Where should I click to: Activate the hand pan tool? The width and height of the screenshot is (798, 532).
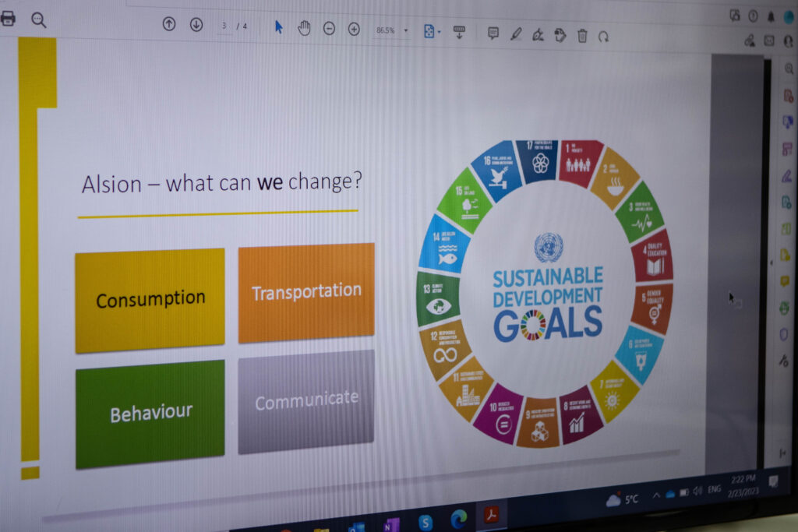(x=305, y=28)
